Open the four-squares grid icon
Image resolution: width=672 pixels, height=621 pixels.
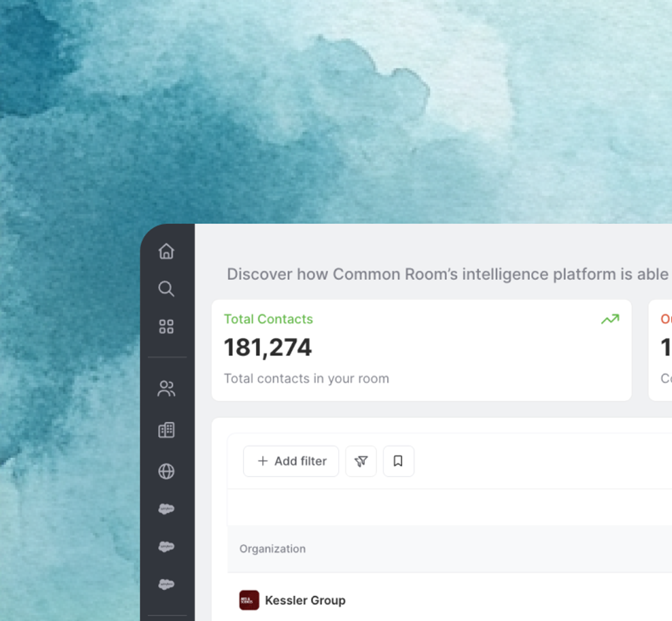pyautogui.click(x=166, y=326)
